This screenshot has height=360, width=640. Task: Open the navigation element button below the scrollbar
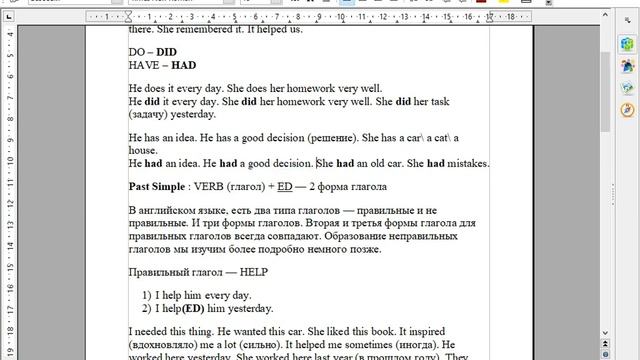click(x=605, y=354)
